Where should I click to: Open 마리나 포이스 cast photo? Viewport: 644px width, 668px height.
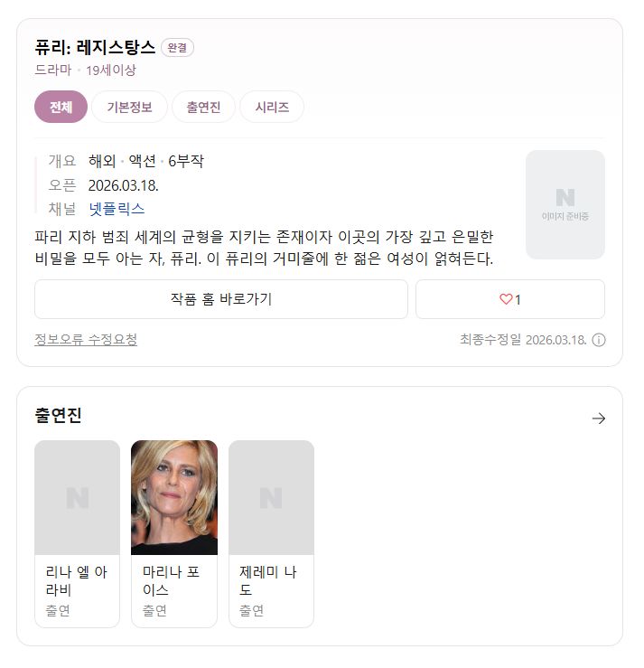pos(174,497)
